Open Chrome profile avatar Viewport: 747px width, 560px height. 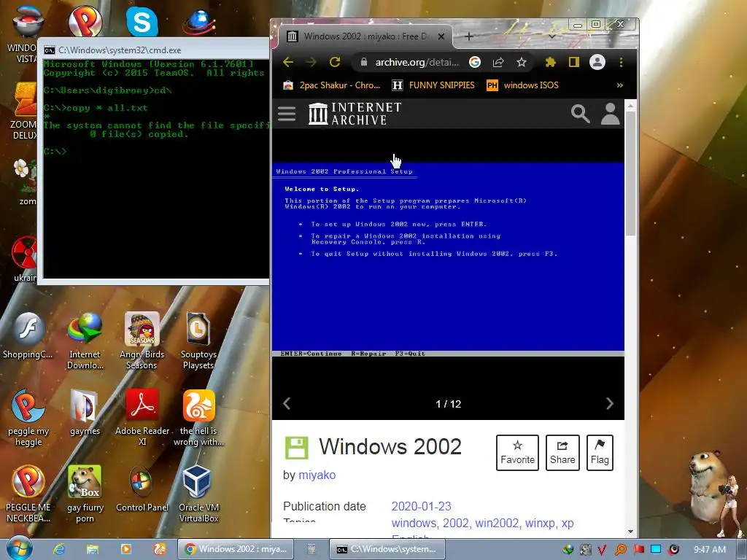coord(597,63)
